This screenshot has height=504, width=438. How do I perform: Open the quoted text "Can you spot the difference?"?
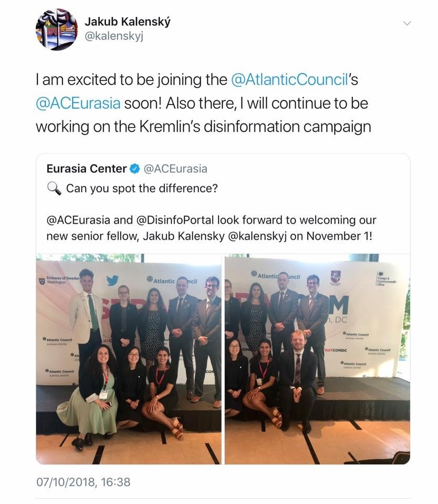click(x=142, y=188)
